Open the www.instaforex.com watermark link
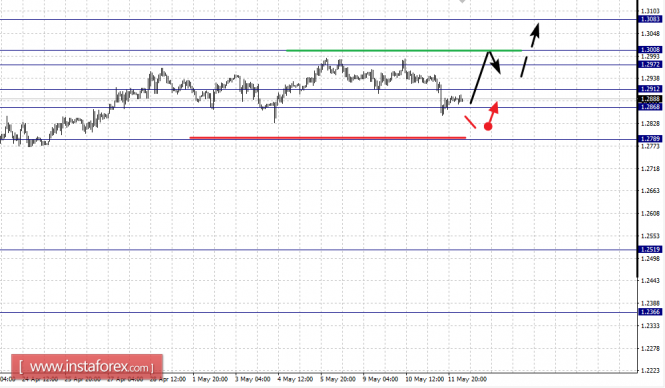665x388 pixels. 87,366
